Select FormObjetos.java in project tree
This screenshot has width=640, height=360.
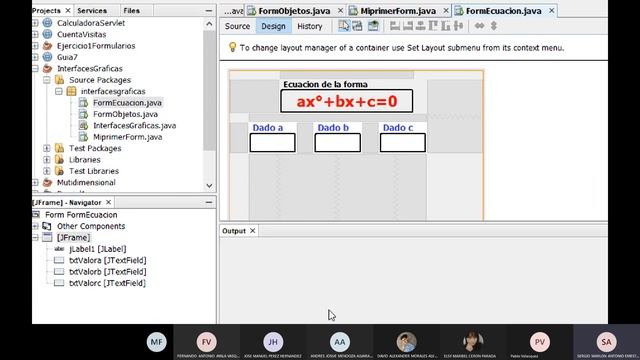pos(125,114)
